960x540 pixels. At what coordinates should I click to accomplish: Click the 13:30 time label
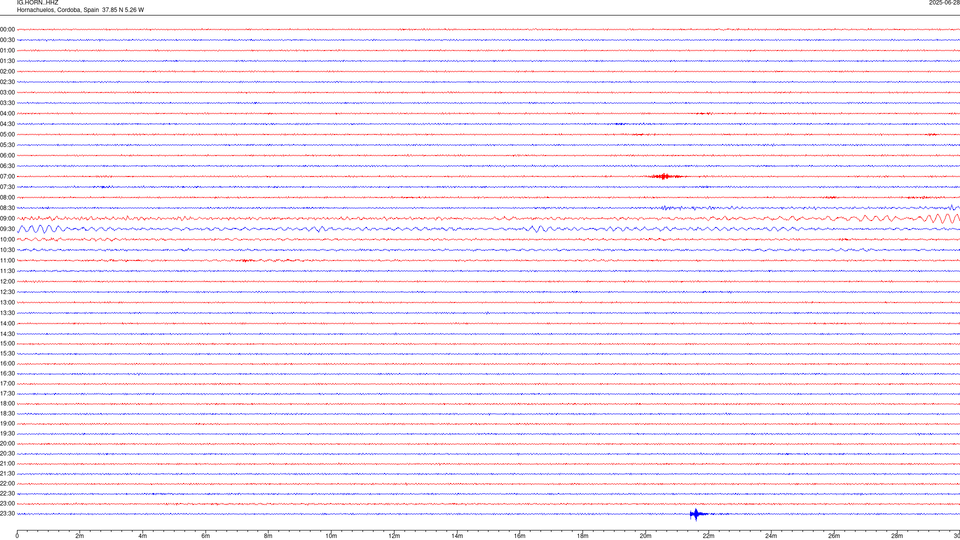7,313
